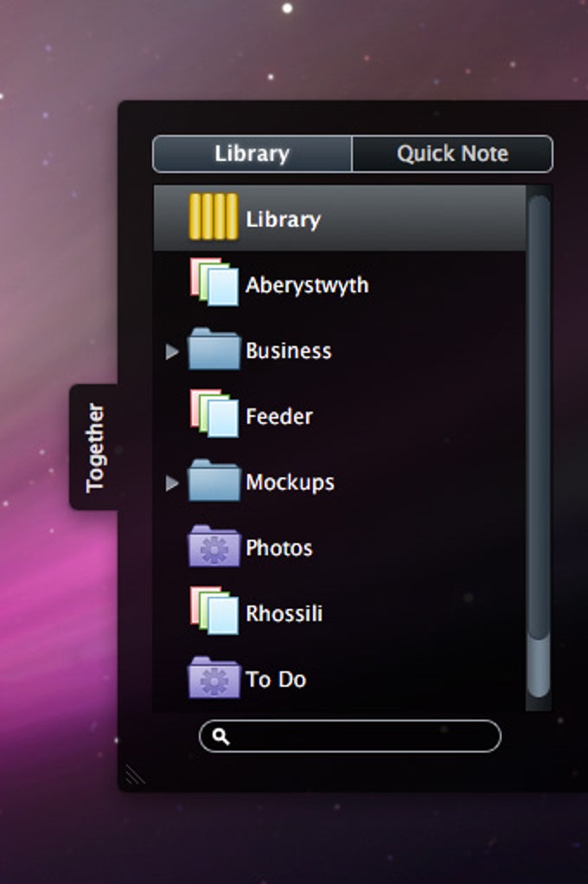588x884 pixels.
Task: Click the blue Business folder icon
Action: click(214, 349)
